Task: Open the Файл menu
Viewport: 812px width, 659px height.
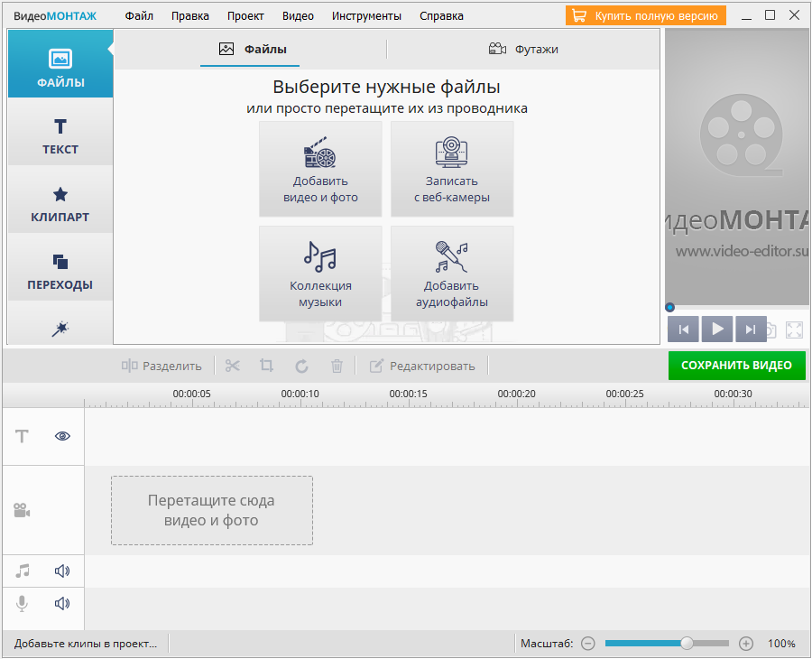Action: [x=139, y=16]
